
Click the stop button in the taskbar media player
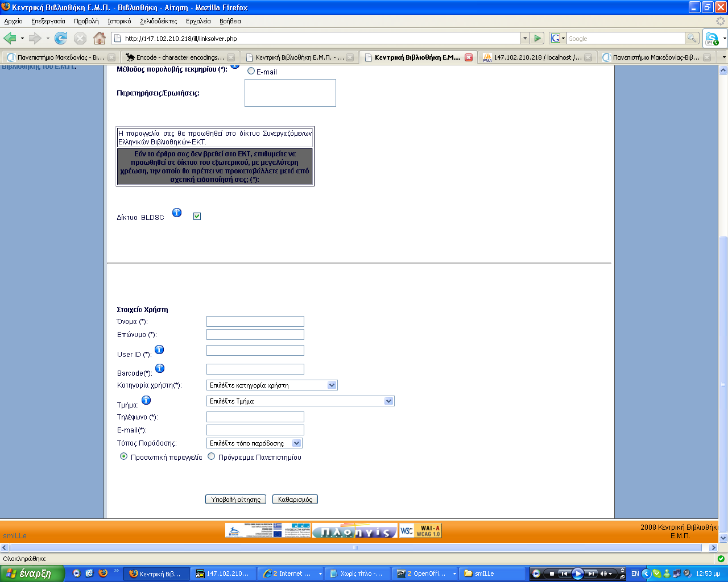tap(551, 573)
